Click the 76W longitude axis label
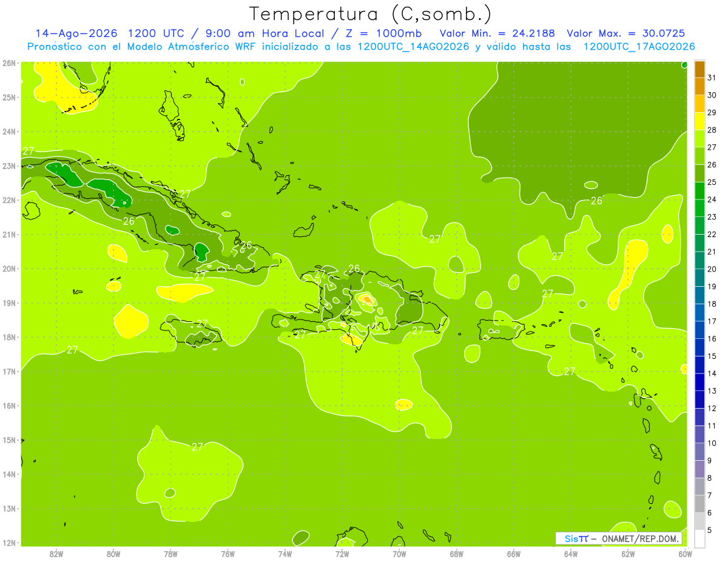This screenshot has width=728, height=562. (228, 554)
